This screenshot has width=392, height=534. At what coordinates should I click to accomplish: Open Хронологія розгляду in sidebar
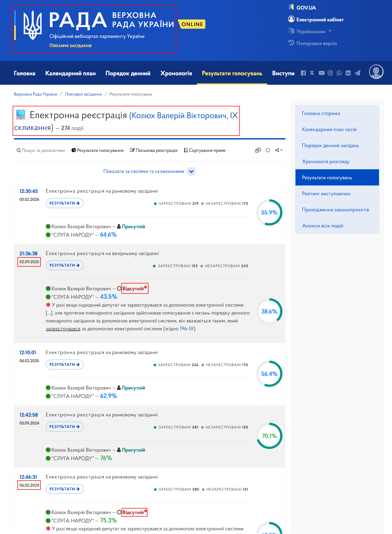337,161
